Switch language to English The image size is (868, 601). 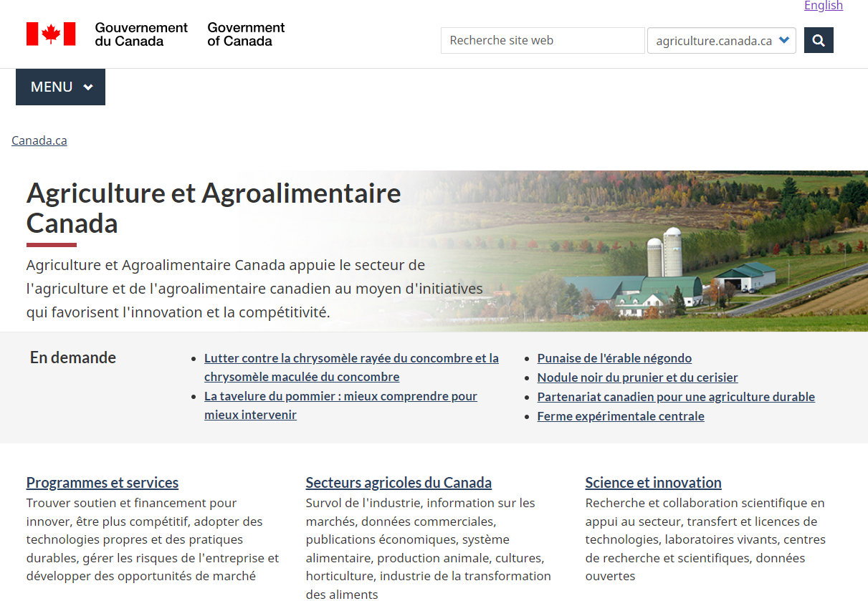[823, 6]
